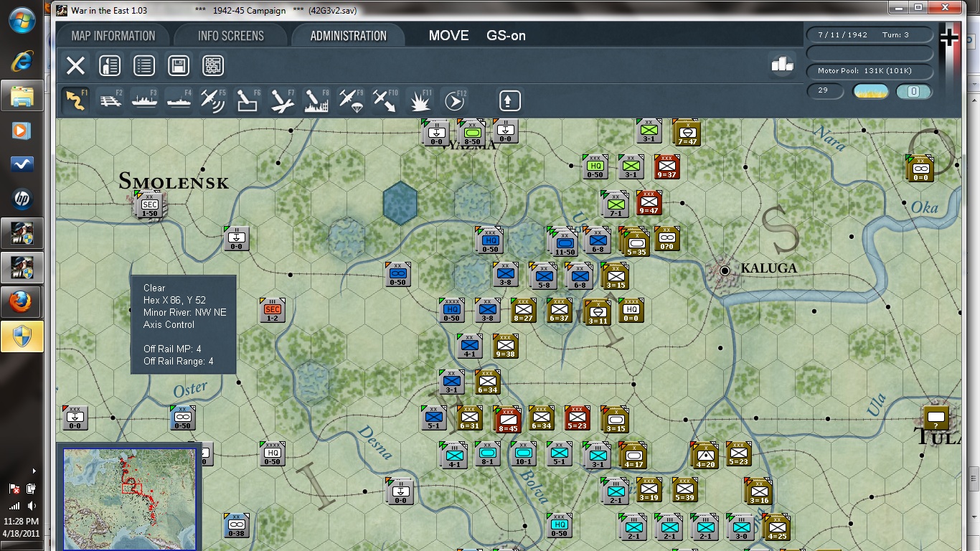The width and height of the screenshot is (980, 551).
Task: Open the list icon in Administration toolbar
Action: click(143, 66)
